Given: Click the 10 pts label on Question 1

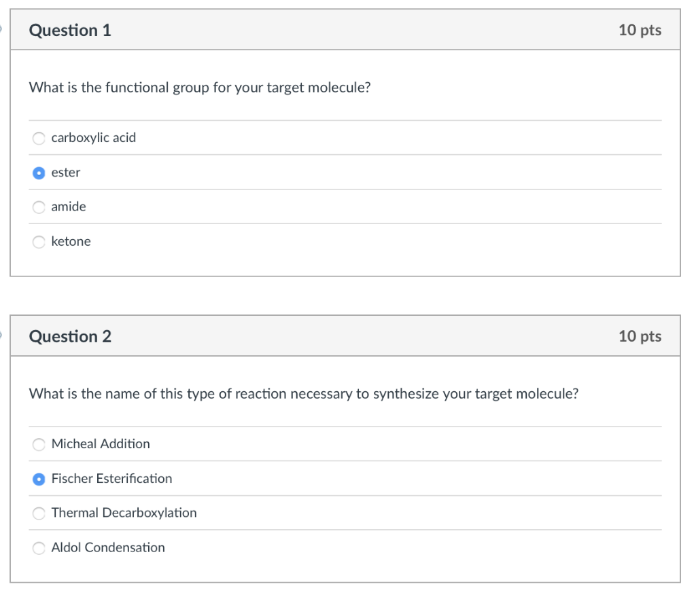Looking at the screenshot, I should [x=640, y=30].
